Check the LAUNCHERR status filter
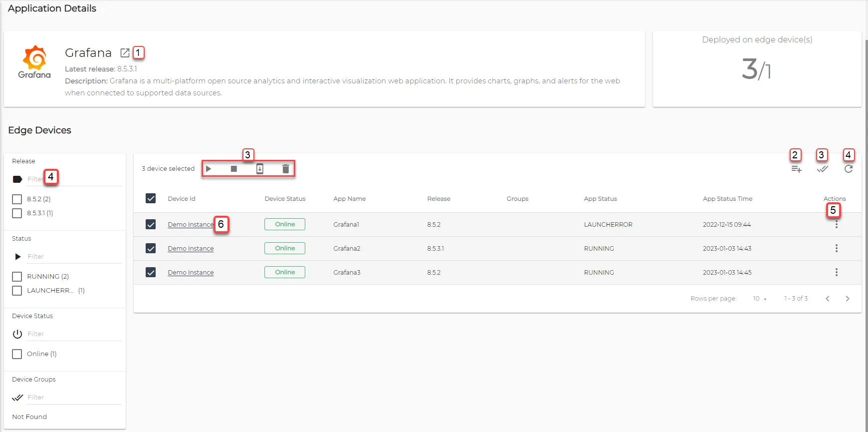This screenshot has width=868, height=432. (x=17, y=291)
